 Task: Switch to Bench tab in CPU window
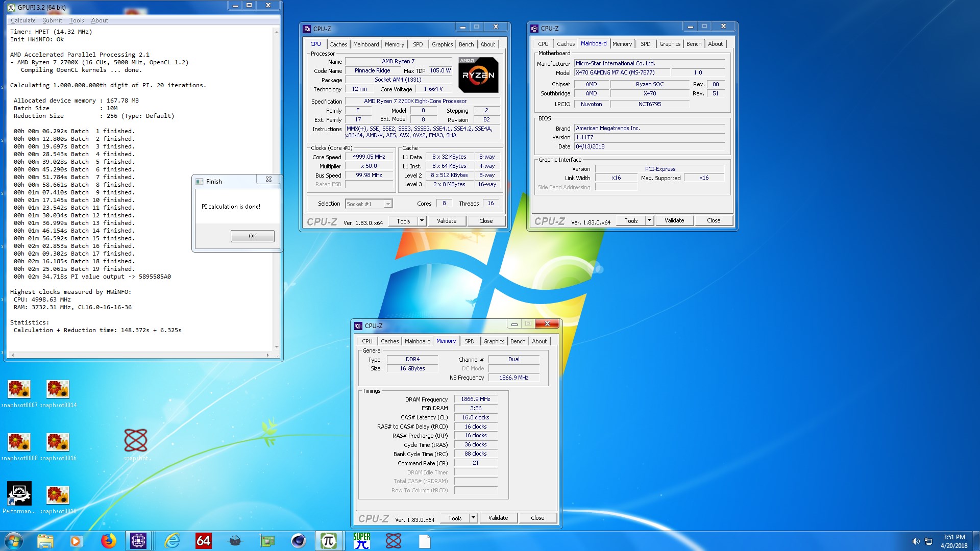(x=466, y=44)
